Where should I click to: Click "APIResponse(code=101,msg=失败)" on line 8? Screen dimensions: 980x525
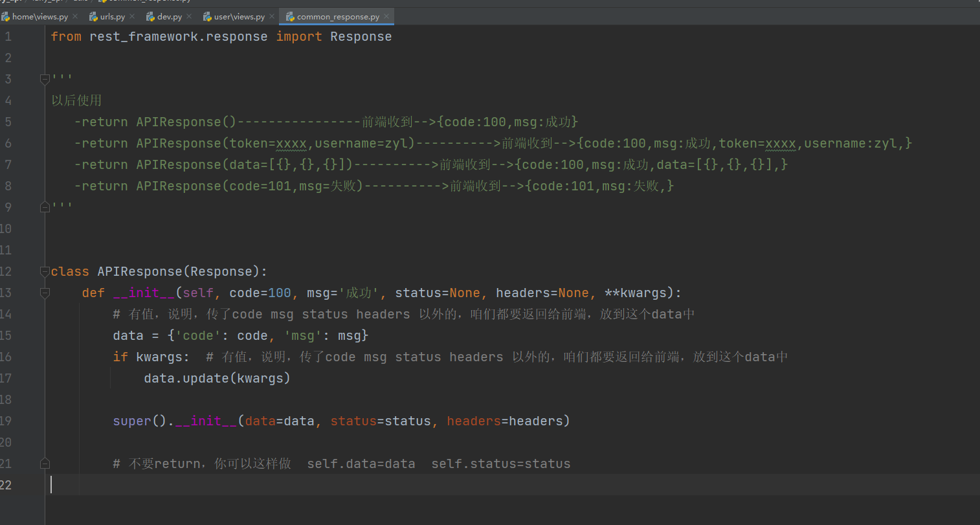[x=250, y=186]
